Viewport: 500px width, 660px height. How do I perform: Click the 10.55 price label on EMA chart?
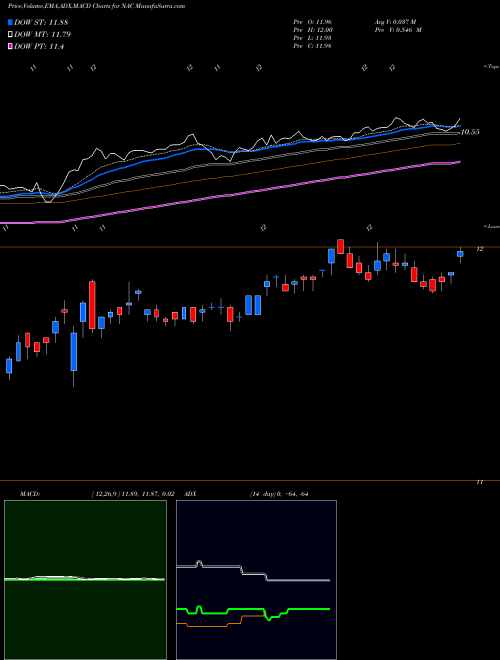pyautogui.click(x=470, y=132)
